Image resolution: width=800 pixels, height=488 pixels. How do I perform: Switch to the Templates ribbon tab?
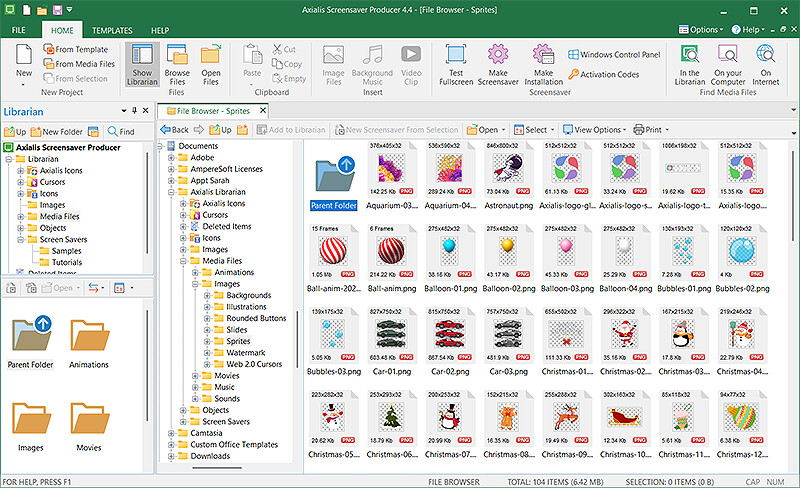coord(112,31)
